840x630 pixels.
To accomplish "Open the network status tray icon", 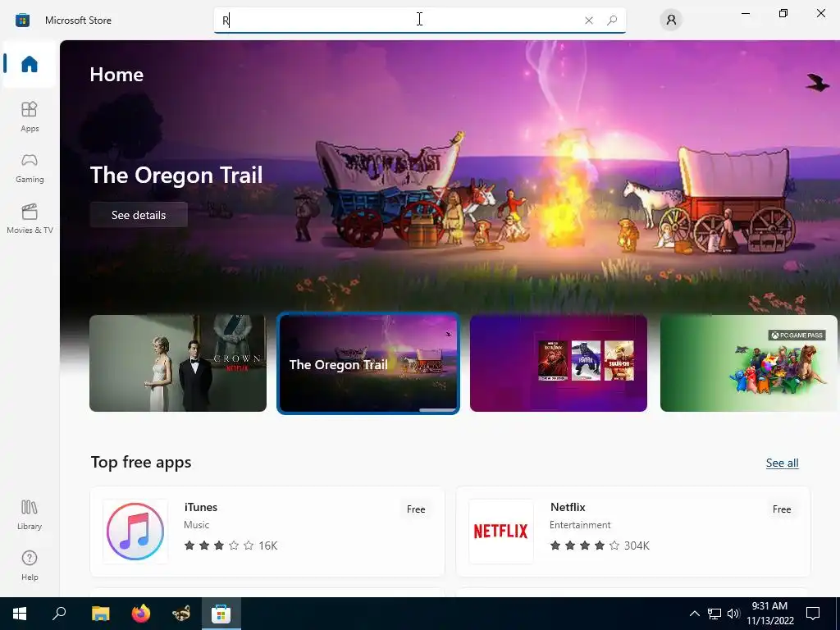I will pos(714,614).
